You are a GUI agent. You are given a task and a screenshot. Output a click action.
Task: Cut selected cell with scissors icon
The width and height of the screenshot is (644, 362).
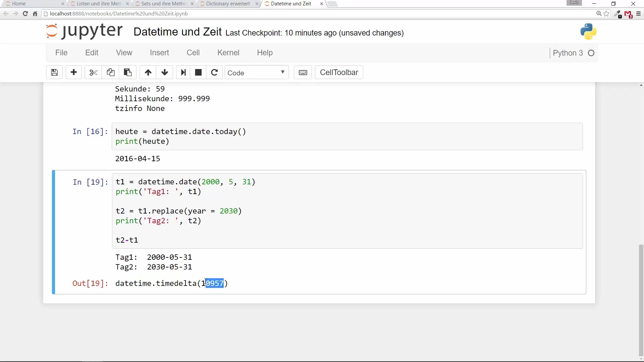tap(93, 72)
